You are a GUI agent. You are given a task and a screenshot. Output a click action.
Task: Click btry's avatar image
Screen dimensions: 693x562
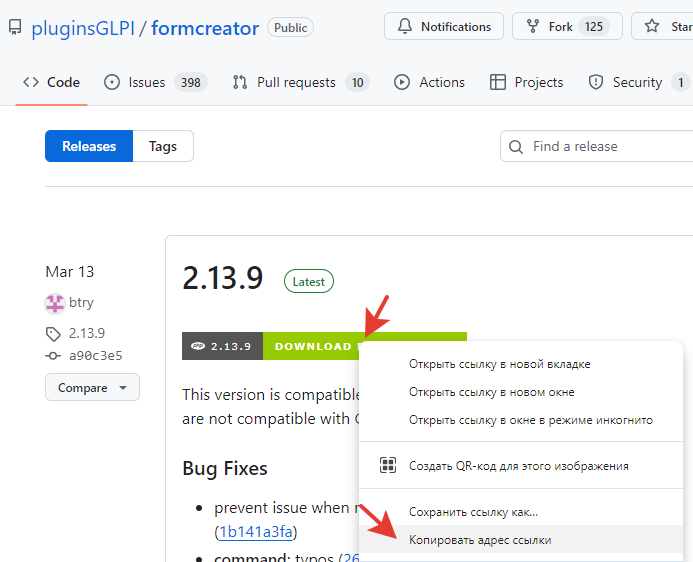pyautogui.click(x=55, y=304)
